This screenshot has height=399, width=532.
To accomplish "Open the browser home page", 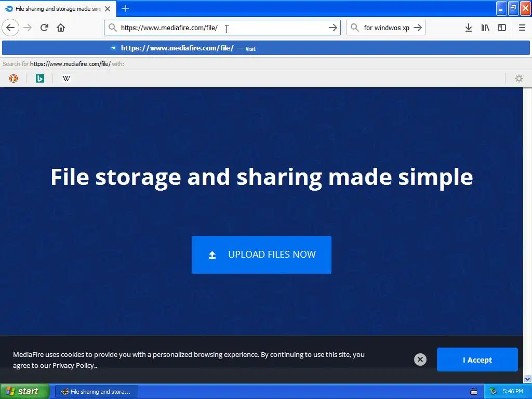I will point(61,28).
